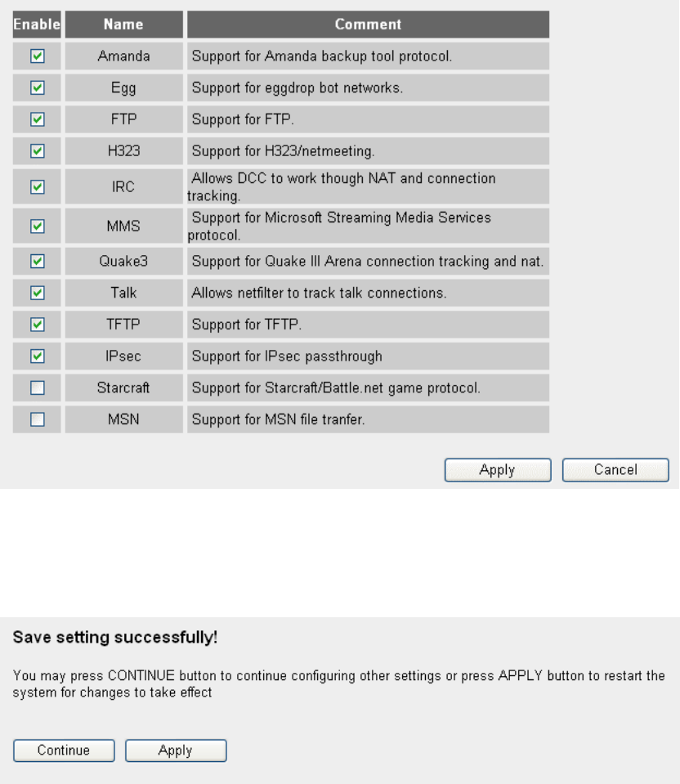Screen dimensions: 680x784
Task: Click the Name column header
Action: (x=123, y=24)
